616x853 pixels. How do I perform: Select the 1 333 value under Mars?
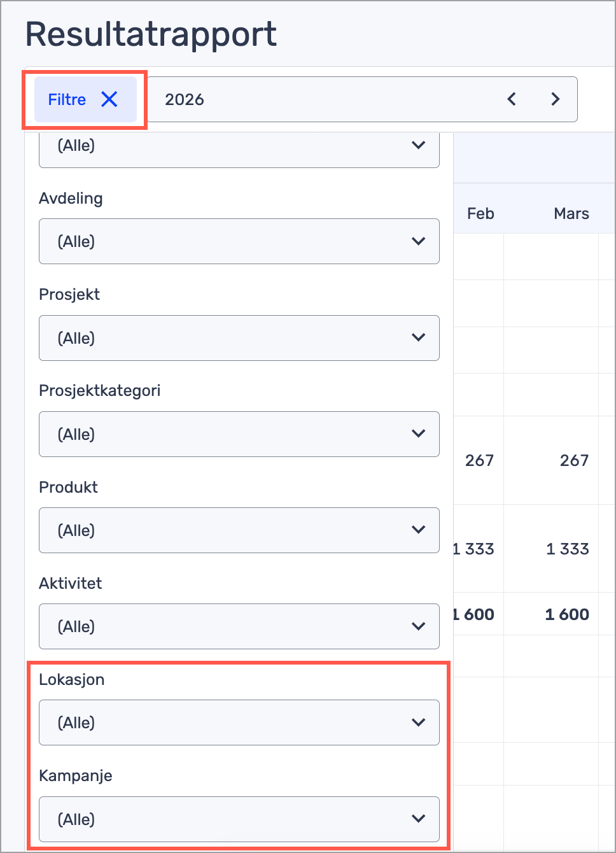[567, 549]
